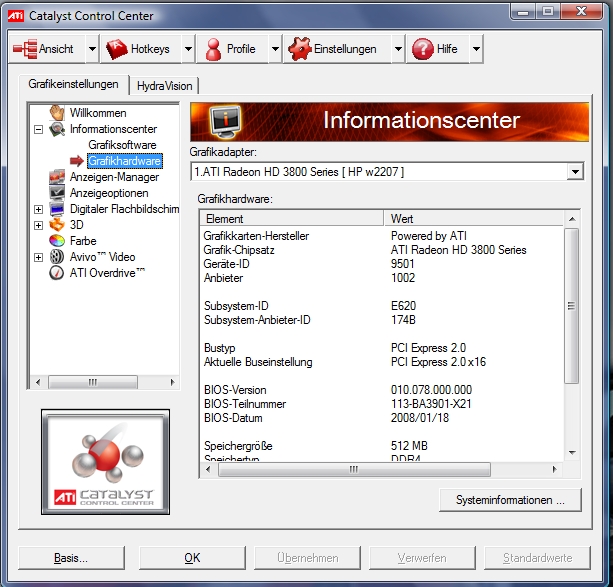Screen dimensions: 613x587
Task: Click the Willkommen hand icon
Action: point(57,113)
